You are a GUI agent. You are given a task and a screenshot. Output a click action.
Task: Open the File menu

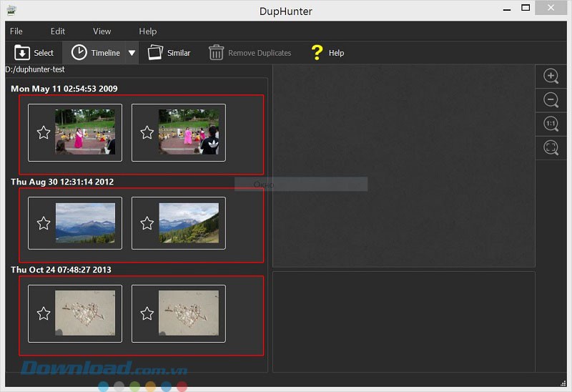(16, 31)
